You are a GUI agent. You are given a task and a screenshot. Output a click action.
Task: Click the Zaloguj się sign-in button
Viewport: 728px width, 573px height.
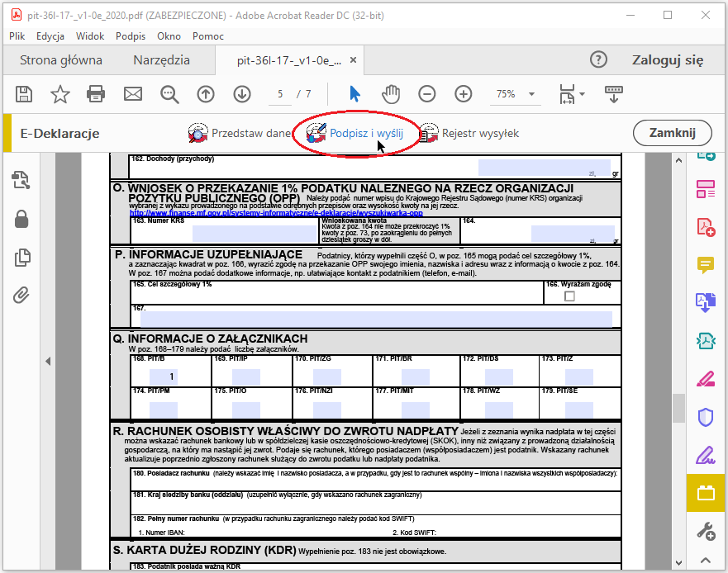pos(668,60)
